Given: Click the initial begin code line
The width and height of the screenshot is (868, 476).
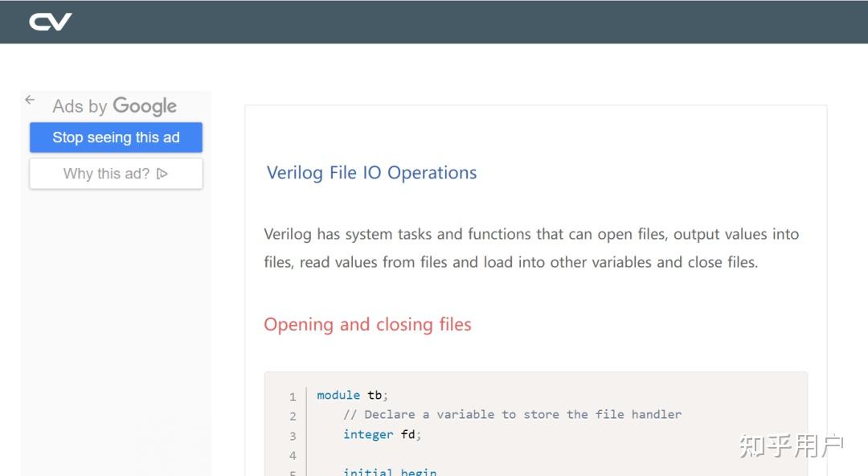Looking at the screenshot, I should [x=390, y=471].
